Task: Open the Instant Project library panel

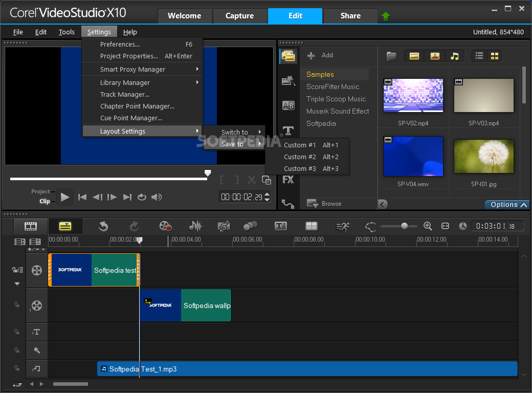Action: tap(289, 81)
